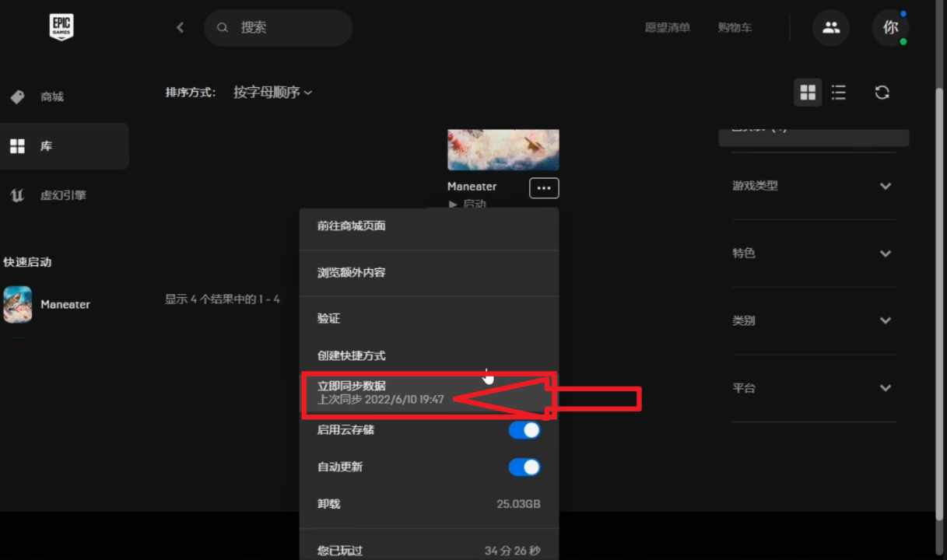Screen dimensions: 947x560
Task: Click the 快速启动 heading
Action: coord(27,262)
